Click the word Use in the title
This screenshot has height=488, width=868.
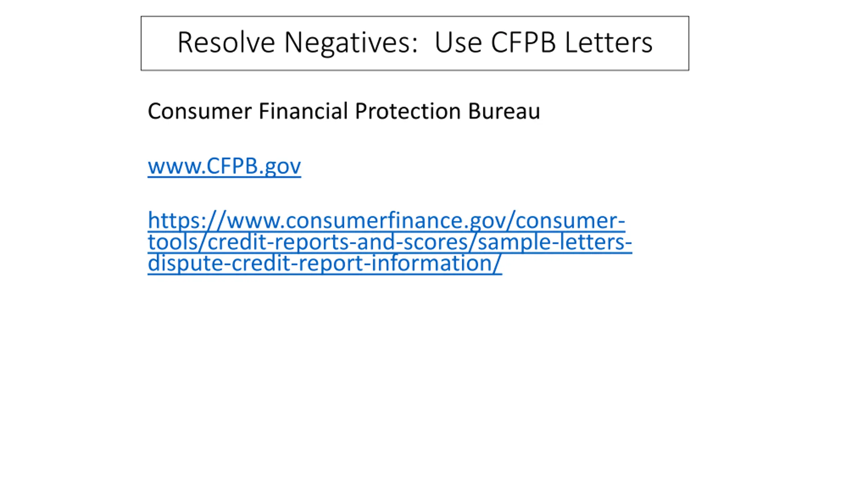[458, 42]
